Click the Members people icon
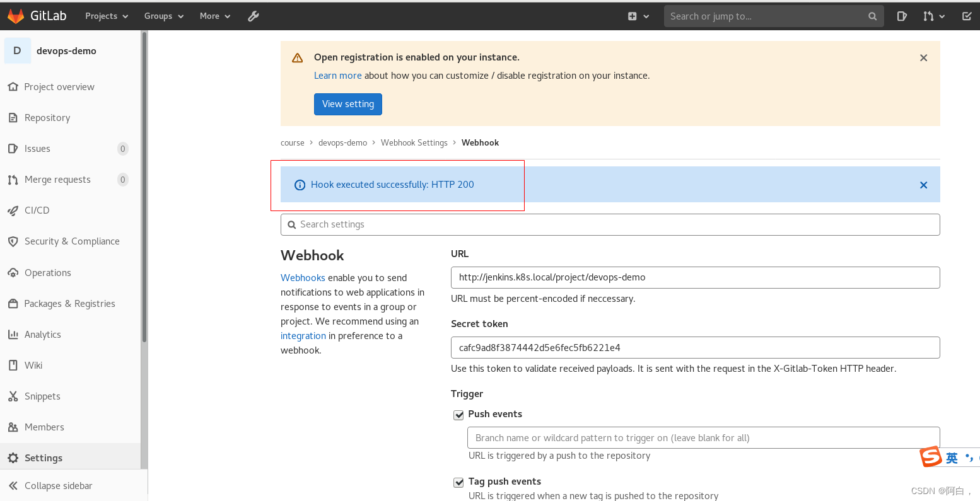Screen dimensions: 980x501 pyautogui.click(x=13, y=427)
